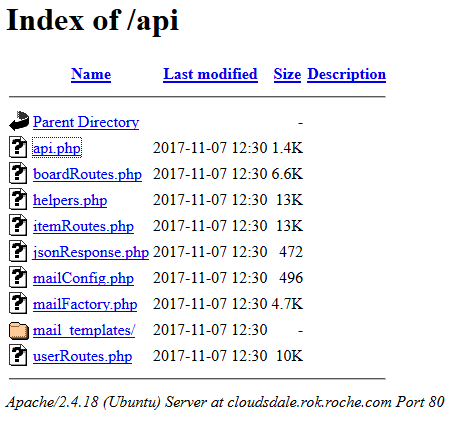Open mailConfig.php file link

coord(83,278)
